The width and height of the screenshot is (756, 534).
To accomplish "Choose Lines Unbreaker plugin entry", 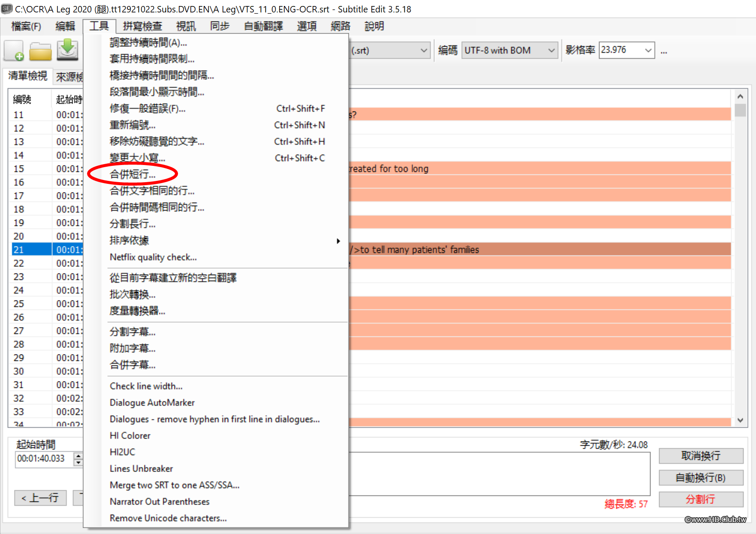I will click(217, 468).
